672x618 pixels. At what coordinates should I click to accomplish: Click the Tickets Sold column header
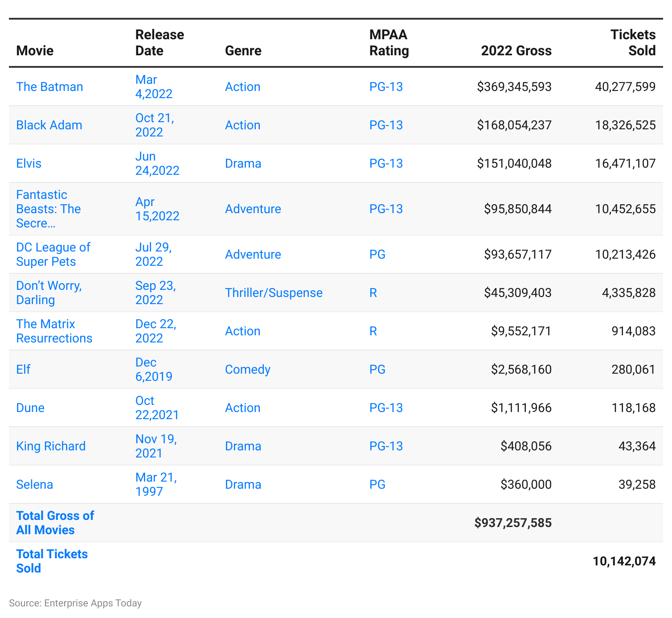633,42
